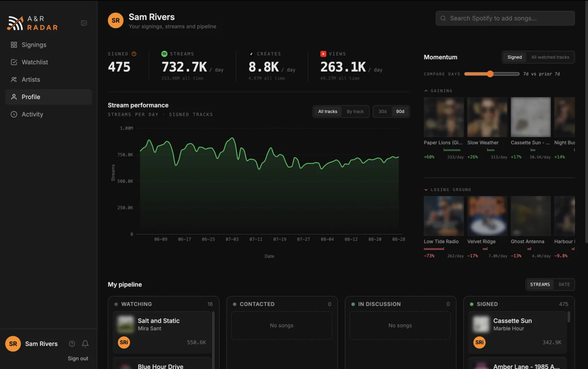Focus the Search Spotify input field

coord(505,18)
